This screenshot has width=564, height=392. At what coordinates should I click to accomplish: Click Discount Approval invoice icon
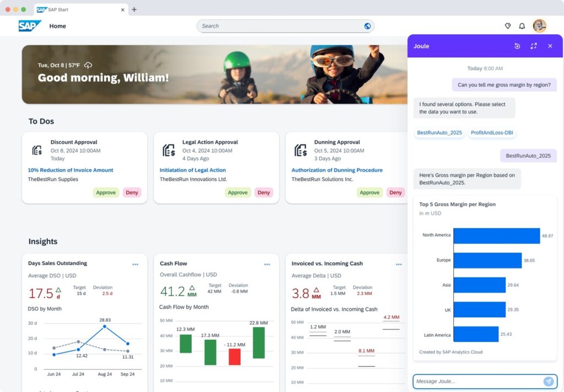(x=37, y=150)
